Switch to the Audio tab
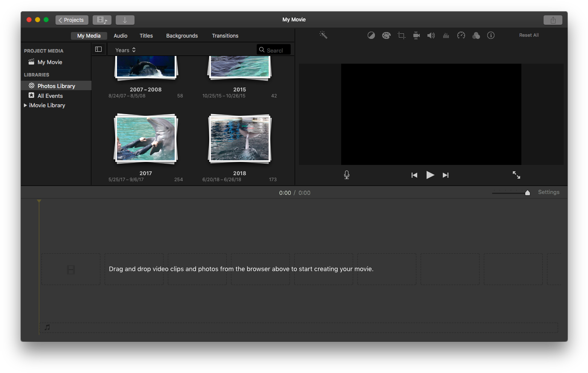 (x=120, y=36)
